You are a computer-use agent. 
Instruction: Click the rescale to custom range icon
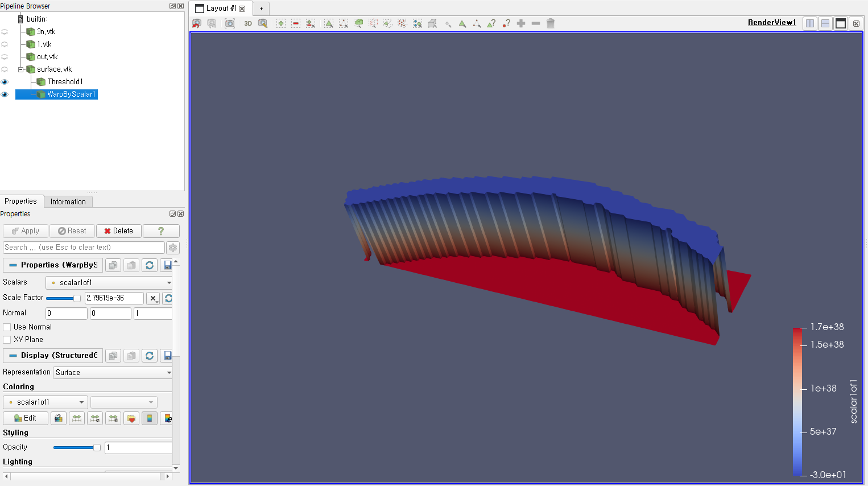[x=95, y=418]
